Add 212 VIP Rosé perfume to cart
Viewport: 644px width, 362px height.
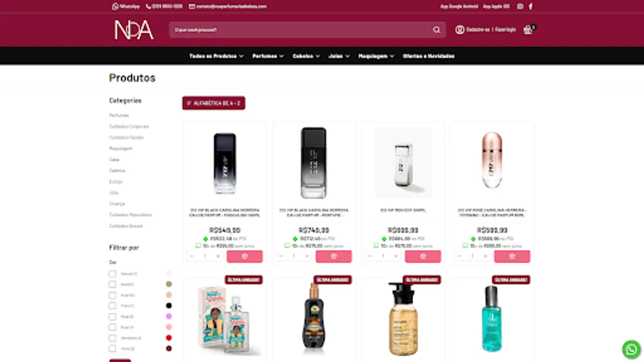tap(512, 256)
